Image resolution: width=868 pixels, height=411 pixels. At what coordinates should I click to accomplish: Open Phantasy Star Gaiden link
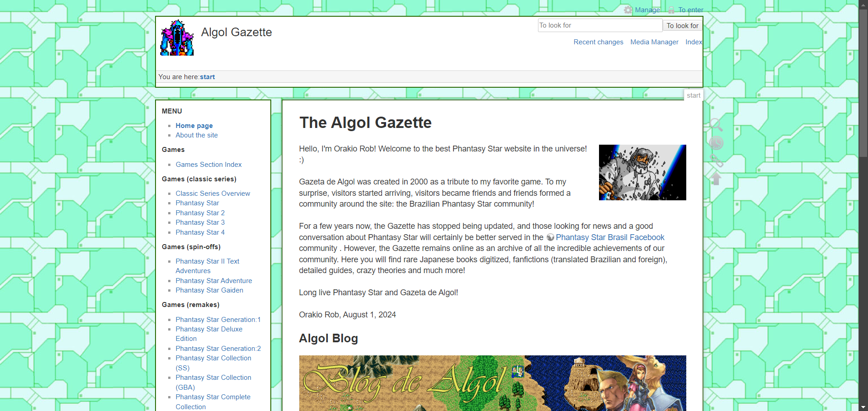pos(209,290)
